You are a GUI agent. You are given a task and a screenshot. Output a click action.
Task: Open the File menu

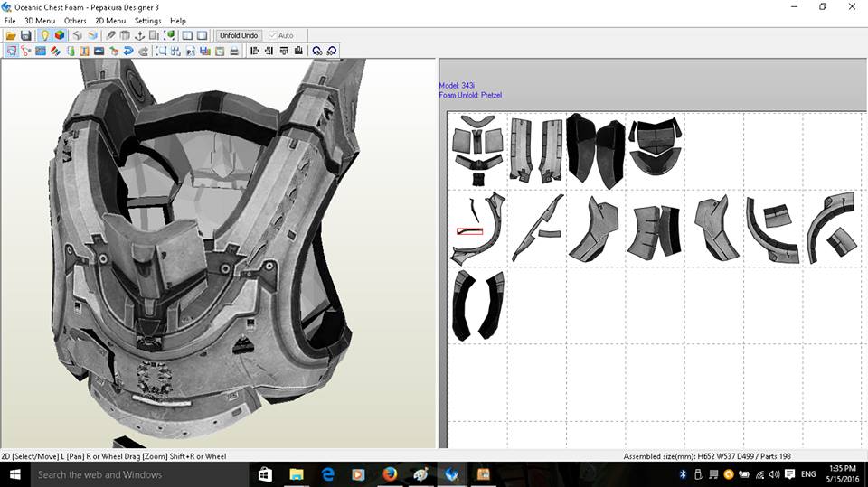tap(10, 21)
